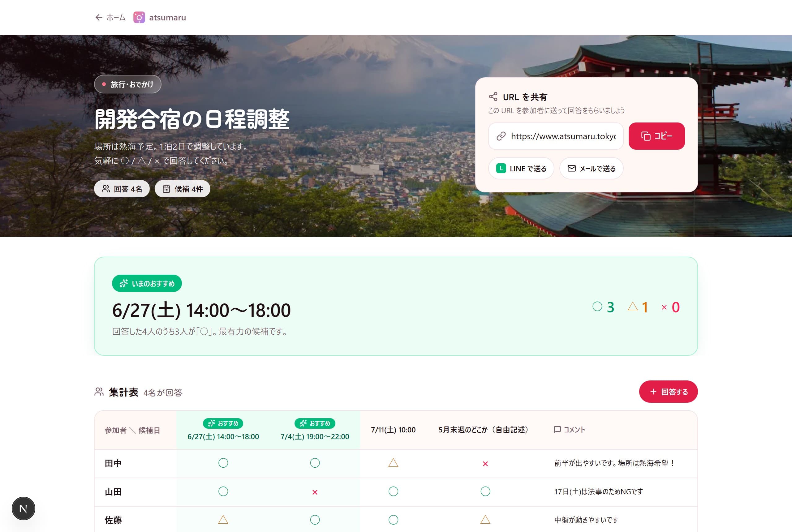
Task: Click 佐藤's comment 中盤が動きやすいです
Action: pos(586,520)
